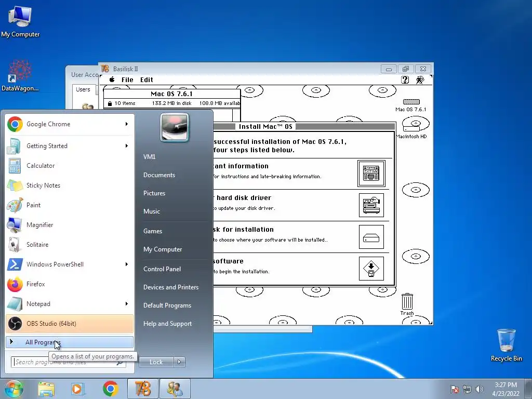
Task: Expand Windows PowerShell jump list arrow
Action: [x=127, y=264]
